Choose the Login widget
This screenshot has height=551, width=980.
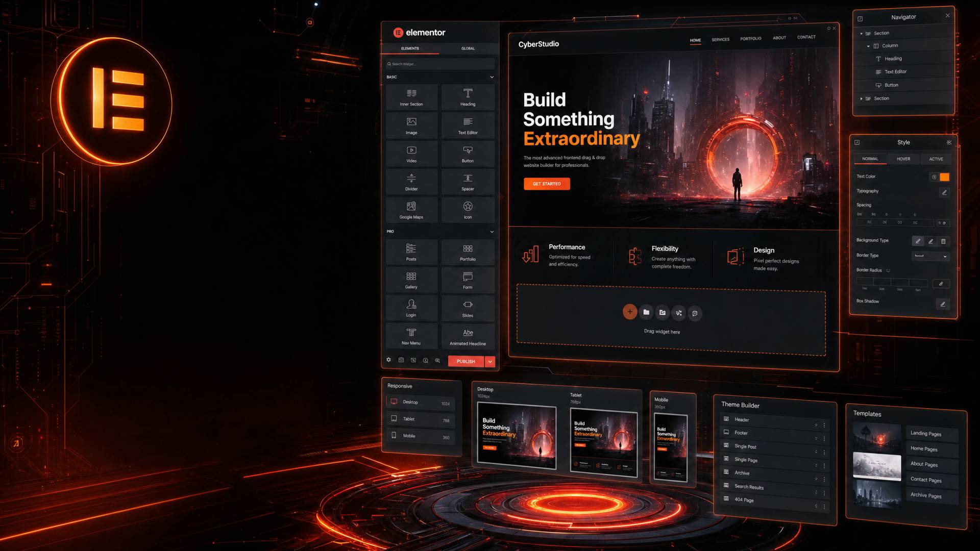coord(411,308)
